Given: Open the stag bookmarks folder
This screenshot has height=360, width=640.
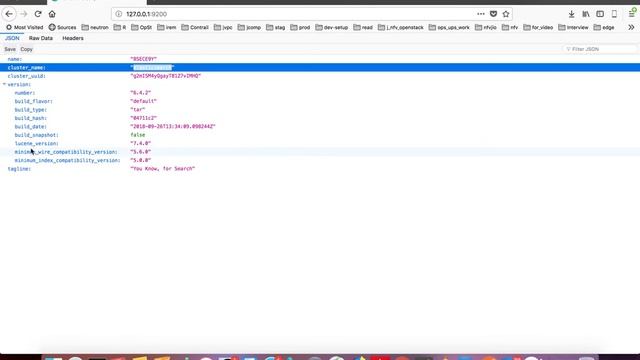Looking at the screenshot, I should pyautogui.click(x=276, y=27).
